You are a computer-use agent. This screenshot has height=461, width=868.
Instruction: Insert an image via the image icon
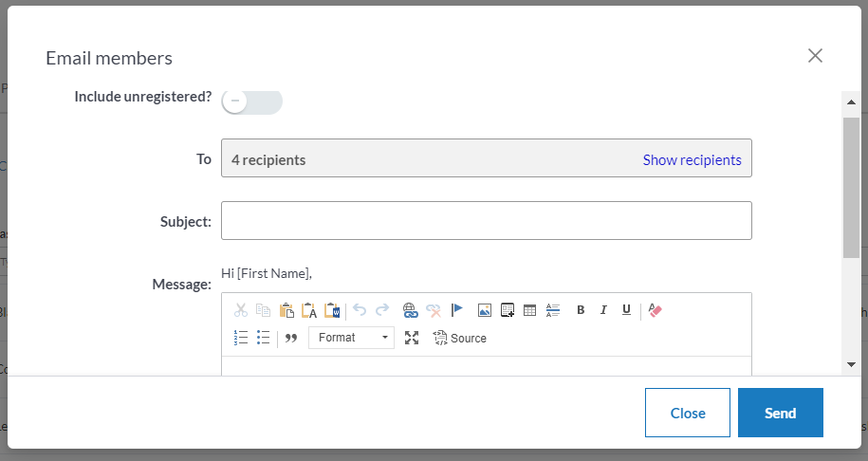coord(485,310)
